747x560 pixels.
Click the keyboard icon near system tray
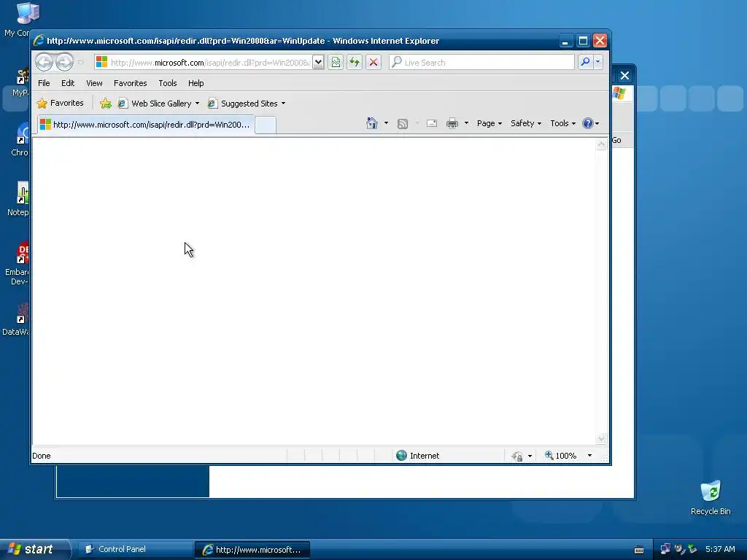(639, 550)
